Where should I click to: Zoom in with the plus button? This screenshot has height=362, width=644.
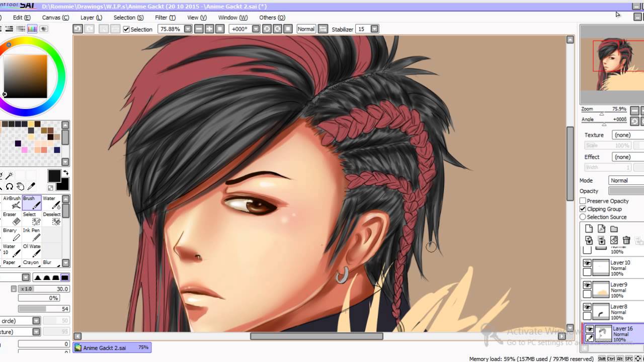209,29
